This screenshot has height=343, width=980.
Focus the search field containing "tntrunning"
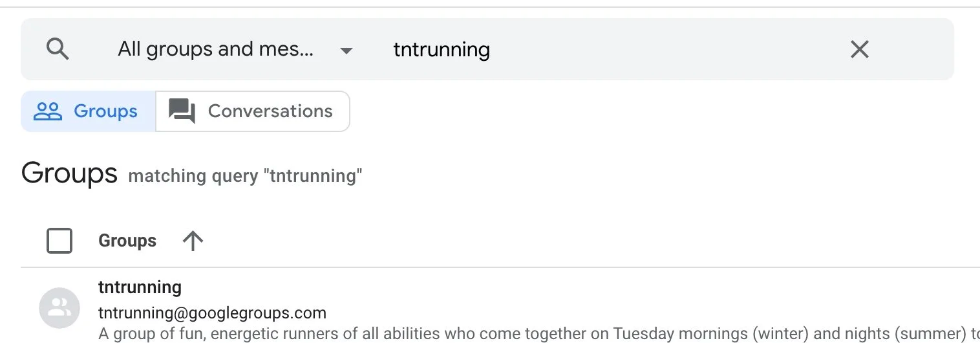(x=442, y=49)
